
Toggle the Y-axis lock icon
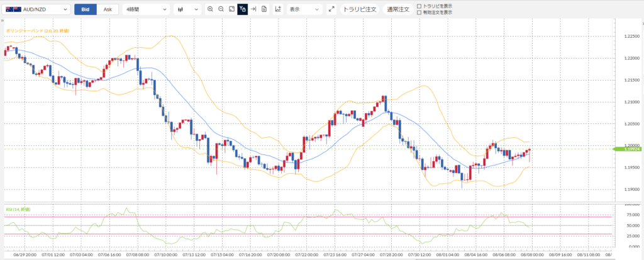[242, 9]
